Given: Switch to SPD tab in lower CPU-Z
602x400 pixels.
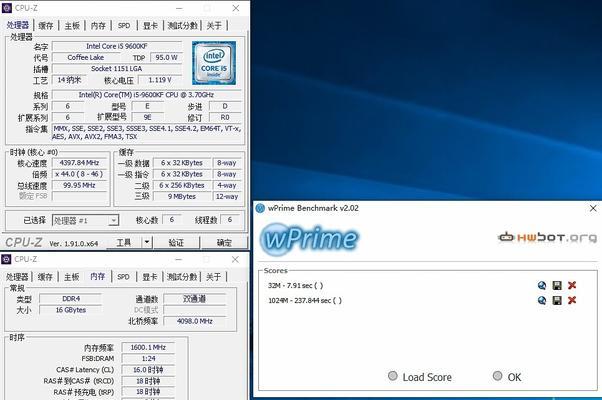Looking at the screenshot, I should pos(123,277).
